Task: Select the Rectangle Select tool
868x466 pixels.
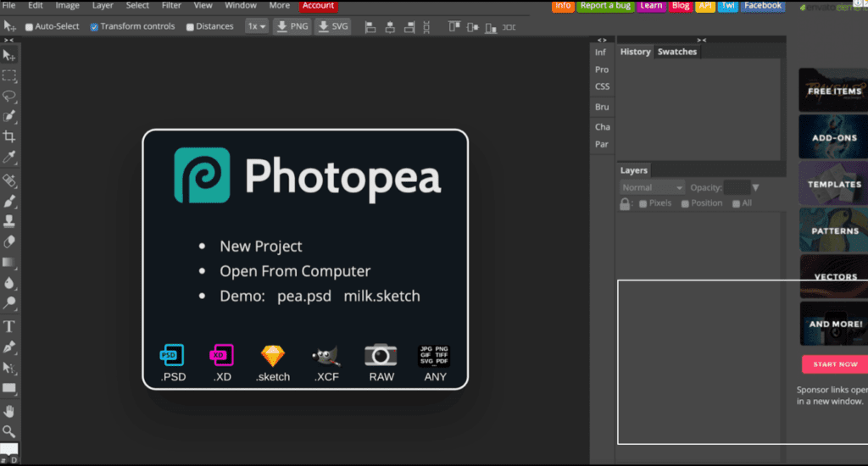Action: click(x=8, y=75)
